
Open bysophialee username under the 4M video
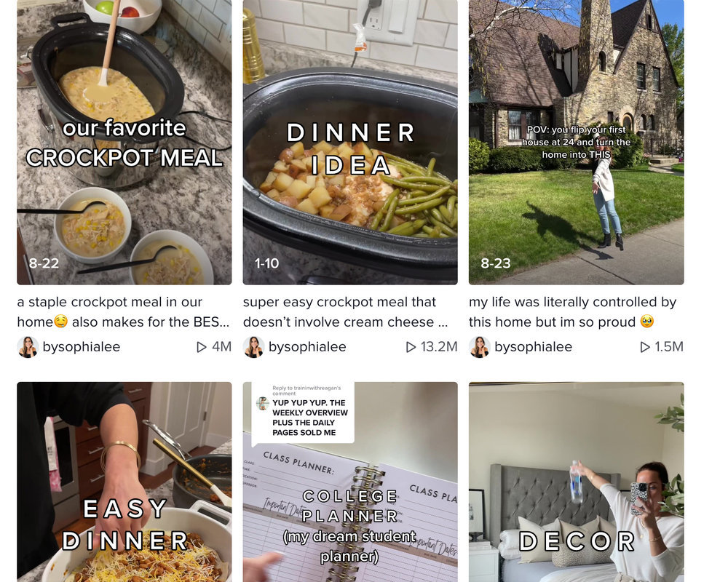coord(82,347)
